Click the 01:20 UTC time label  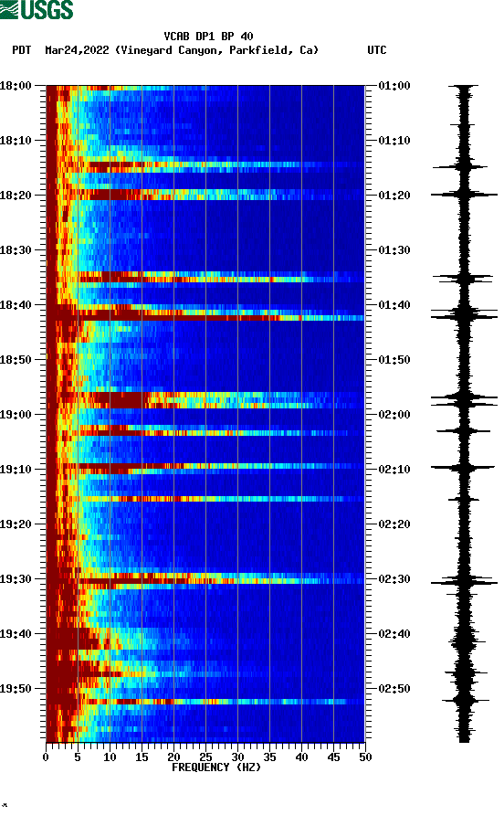[394, 196]
